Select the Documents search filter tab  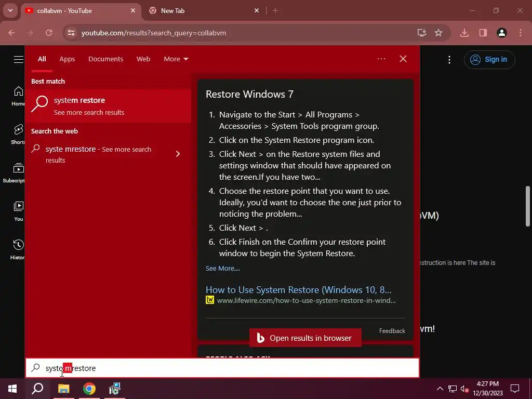[105, 59]
